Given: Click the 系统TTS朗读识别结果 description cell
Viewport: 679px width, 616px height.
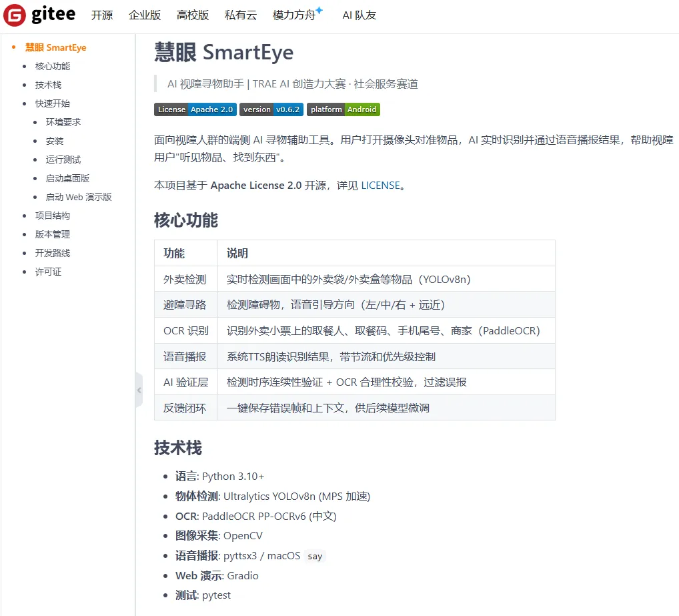Looking at the screenshot, I should click(386, 356).
